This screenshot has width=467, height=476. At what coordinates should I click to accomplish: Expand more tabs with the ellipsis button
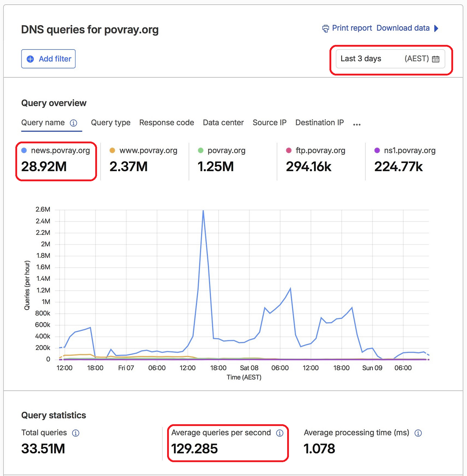[357, 124]
